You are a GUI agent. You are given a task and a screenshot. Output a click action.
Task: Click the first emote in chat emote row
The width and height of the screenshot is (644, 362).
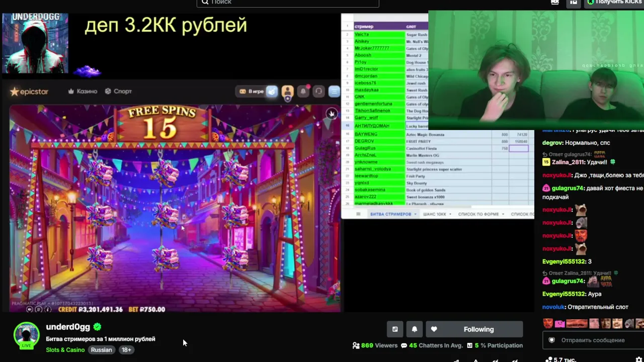tap(548, 324)
